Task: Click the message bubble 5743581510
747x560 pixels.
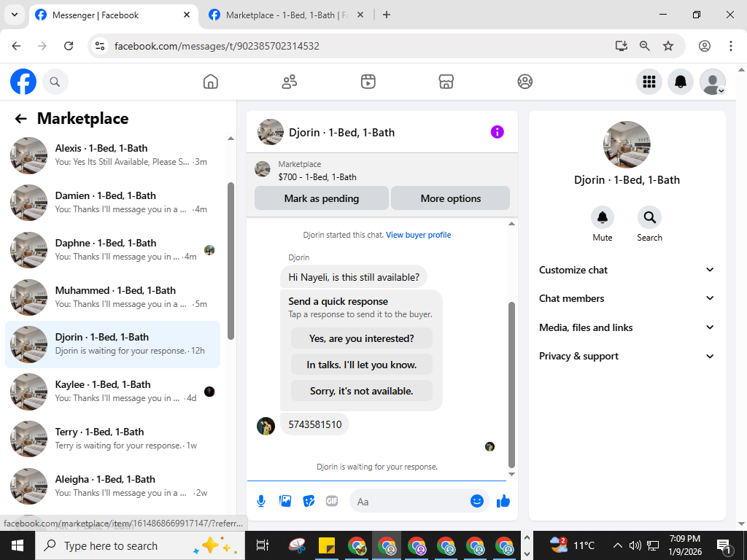Action: [x=315, y=424]
